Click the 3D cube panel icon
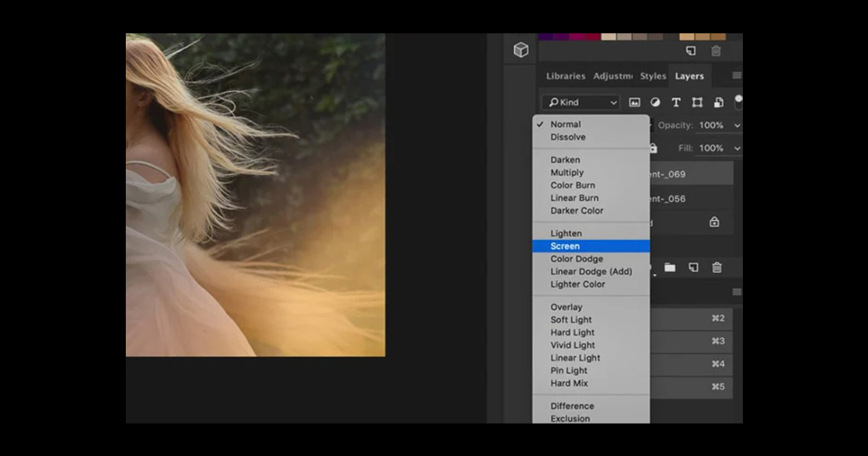 pos(521,50)
